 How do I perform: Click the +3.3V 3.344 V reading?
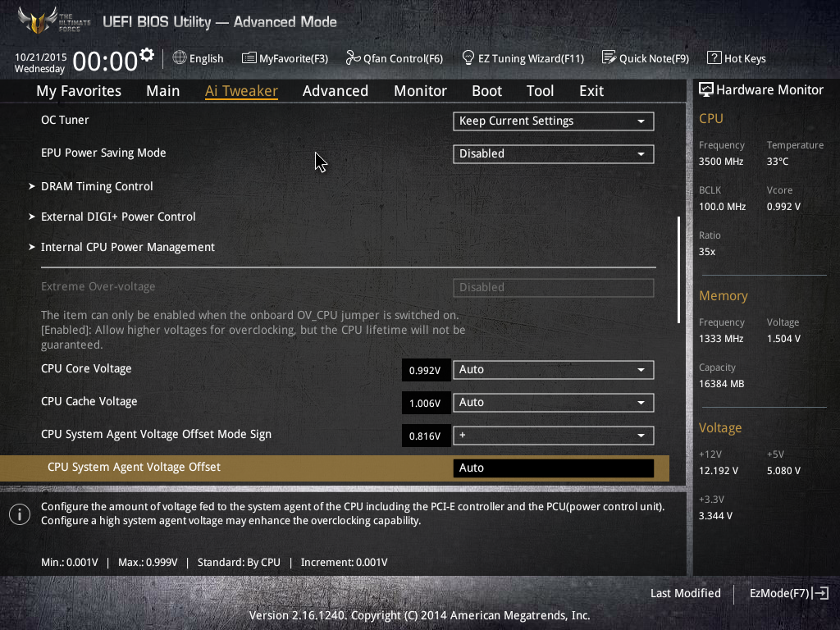pyautogui.click(x=715, y=515)
